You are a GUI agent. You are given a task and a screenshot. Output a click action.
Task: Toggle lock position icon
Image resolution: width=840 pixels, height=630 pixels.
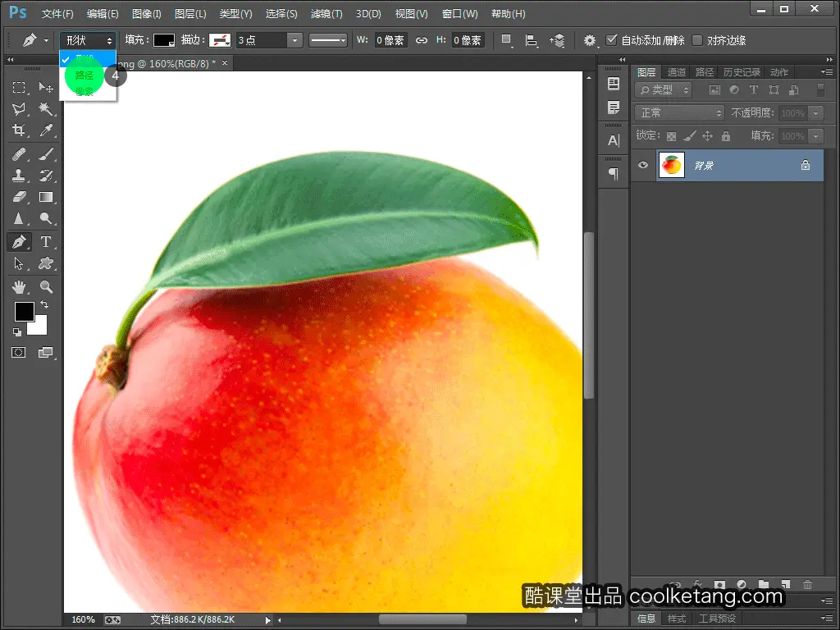point(708,136)
